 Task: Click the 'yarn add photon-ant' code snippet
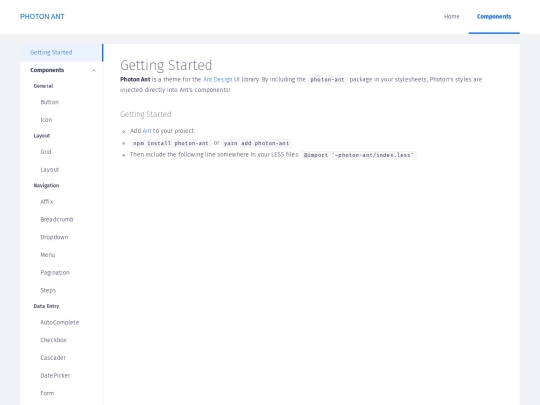pyautogui.click(x=257, y=143)
